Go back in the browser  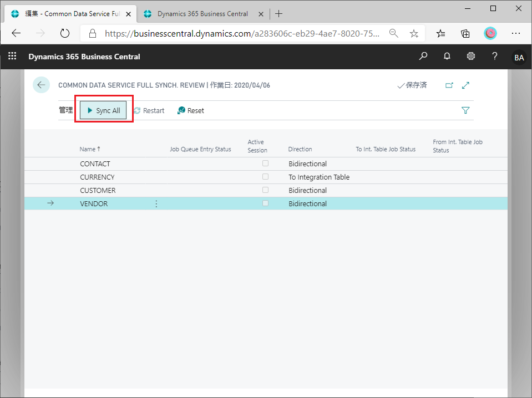[x=16, y=33]
